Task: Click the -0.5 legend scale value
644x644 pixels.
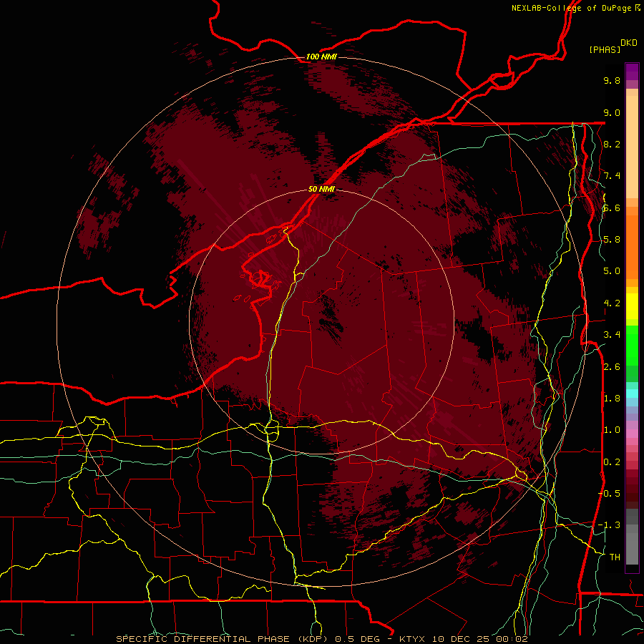Action: [x=609, y=493]
